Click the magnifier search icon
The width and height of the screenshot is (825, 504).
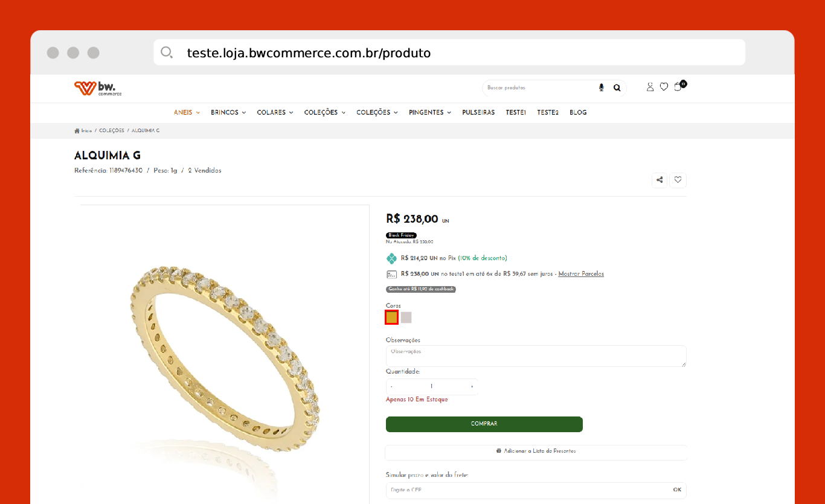[x=617, y=88]
